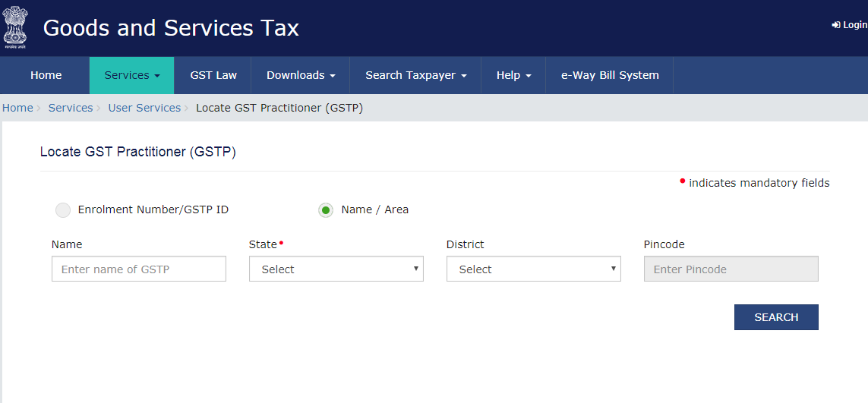This screenshot has height=403, width=868.
Task: Open the Home menu item
Action: click(46, 75)
